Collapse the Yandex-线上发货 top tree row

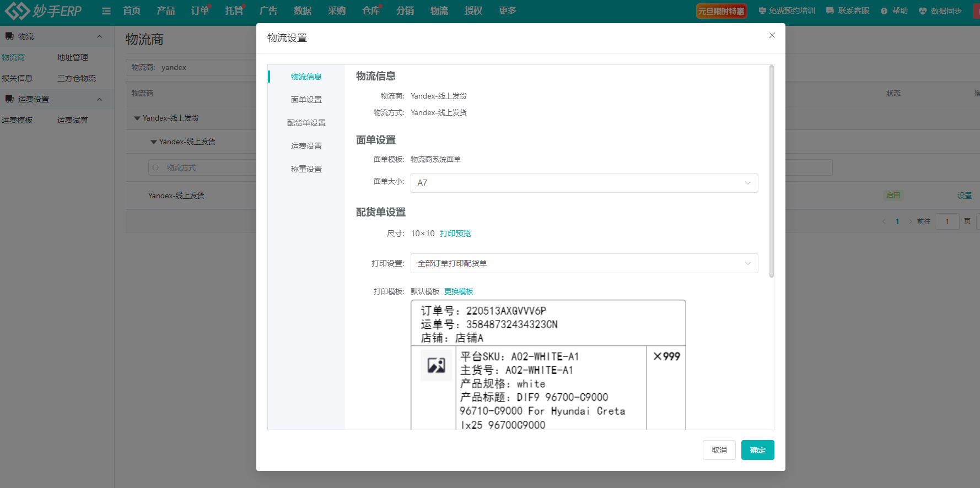[137, 118]
